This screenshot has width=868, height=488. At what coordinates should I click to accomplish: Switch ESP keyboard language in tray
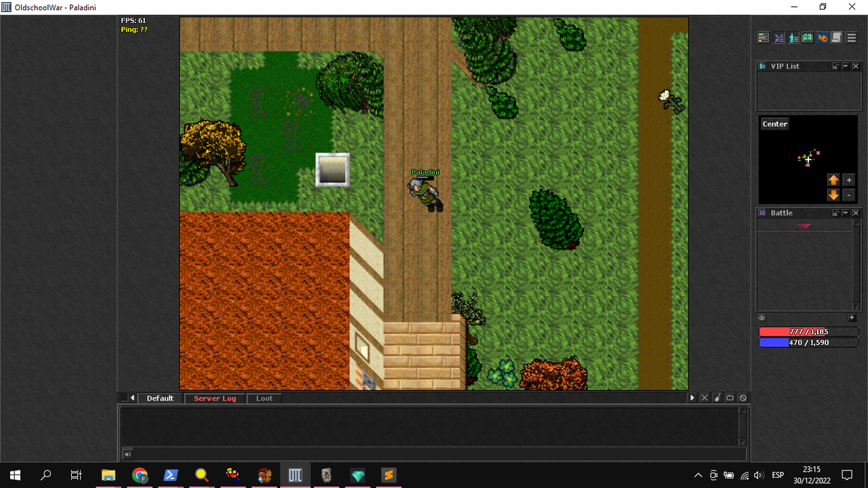(778, 475)
